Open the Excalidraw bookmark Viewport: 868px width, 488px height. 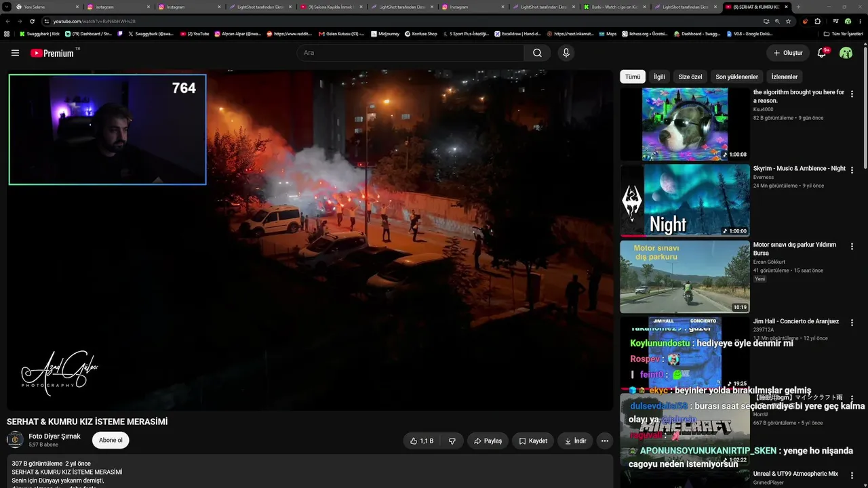517,33
